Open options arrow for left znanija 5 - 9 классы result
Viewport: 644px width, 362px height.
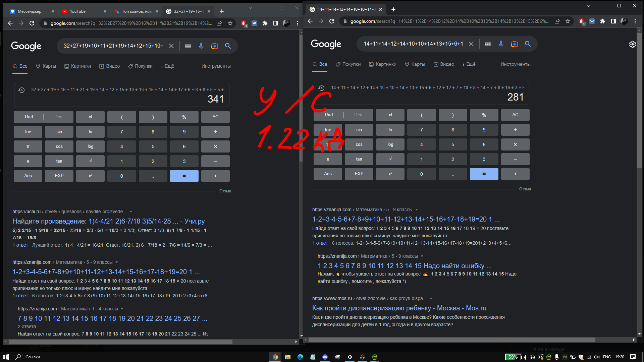pyautogui.click(x=117, y=262)
